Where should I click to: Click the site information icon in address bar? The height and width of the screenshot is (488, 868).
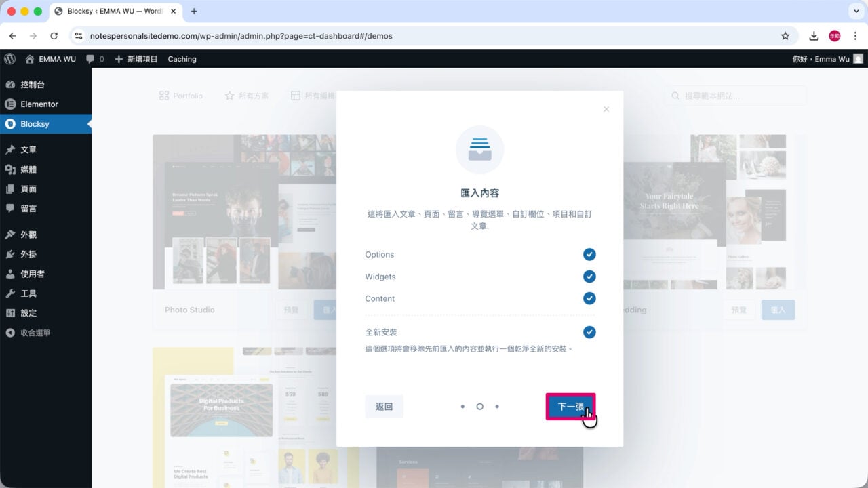click(79, 36)
